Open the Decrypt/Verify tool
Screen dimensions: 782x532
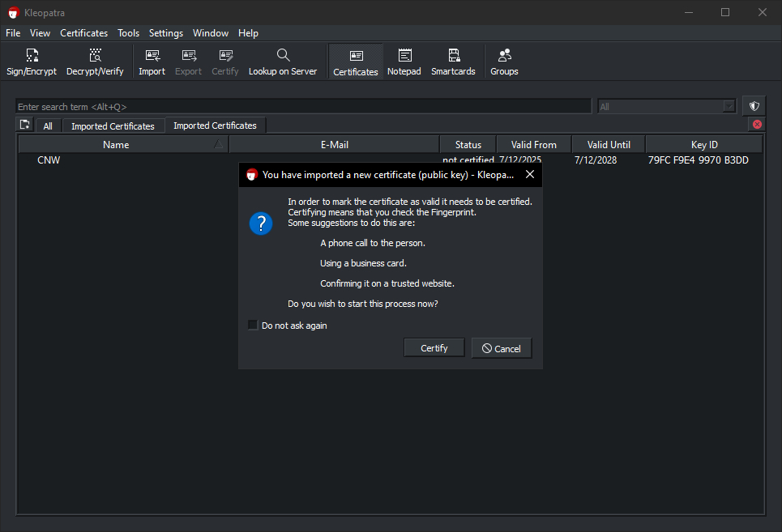pos(95,62)
